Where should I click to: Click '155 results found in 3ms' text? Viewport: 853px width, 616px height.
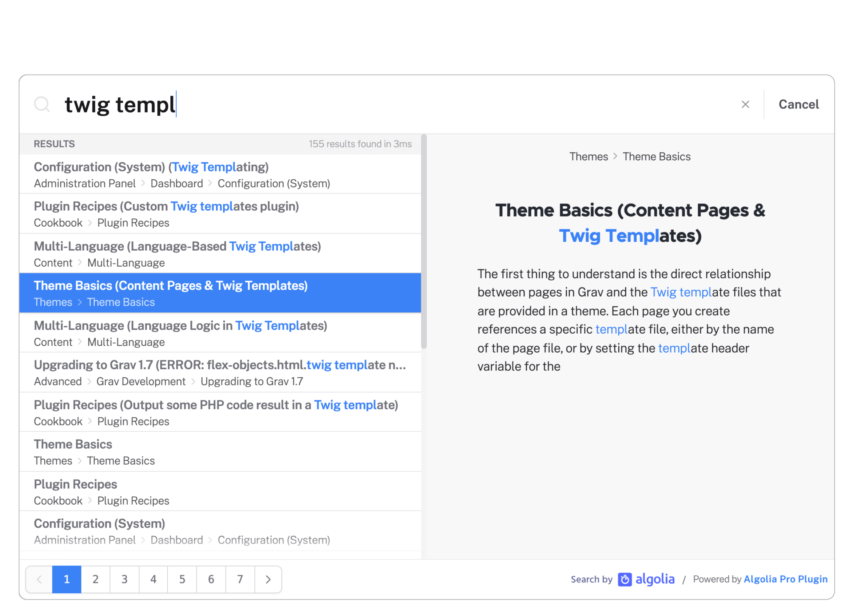pyautogui.click(x=360, y=144)
